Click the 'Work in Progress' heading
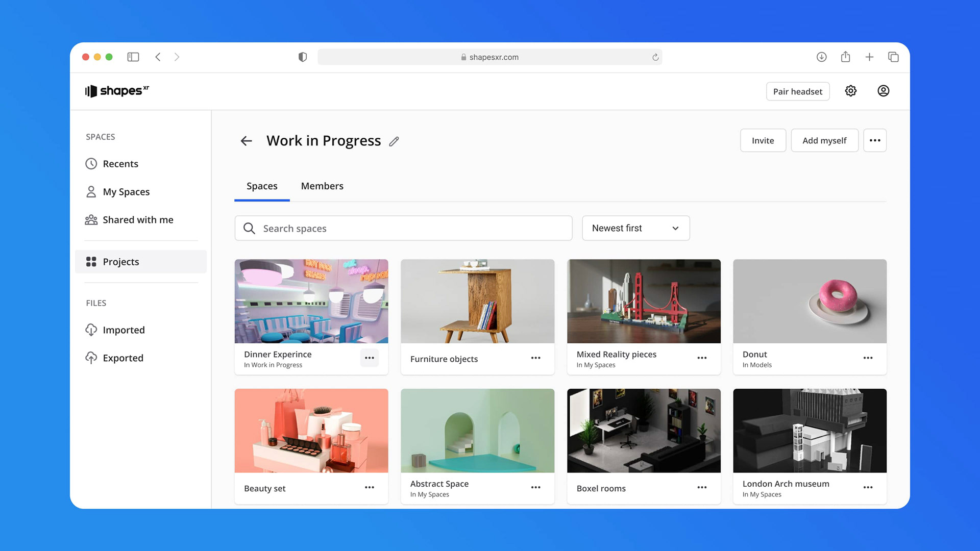 point(324,141)
